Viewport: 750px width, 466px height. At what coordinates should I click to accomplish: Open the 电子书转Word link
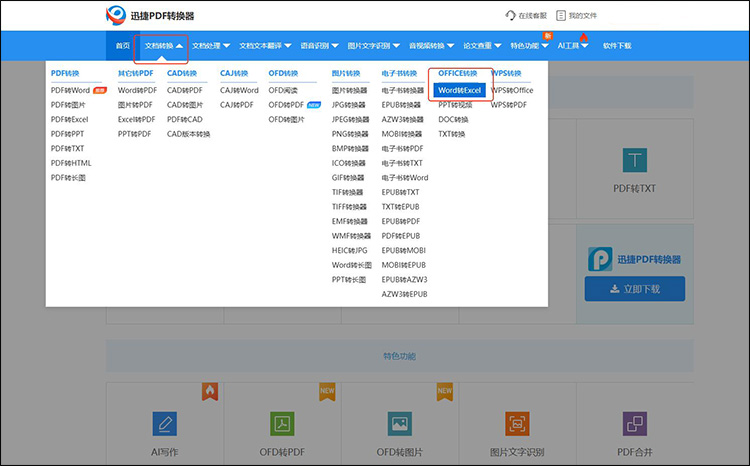(x=405, y=178)
